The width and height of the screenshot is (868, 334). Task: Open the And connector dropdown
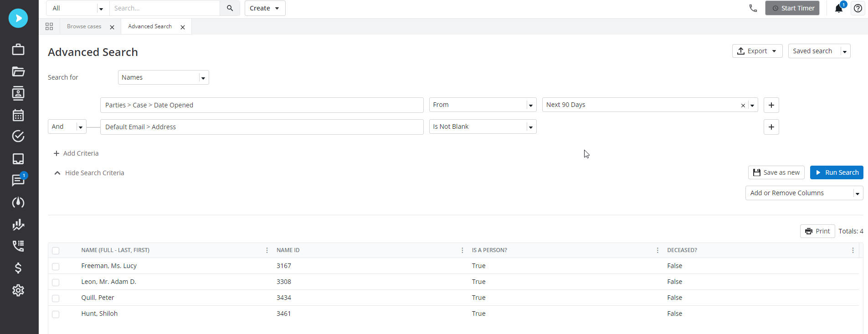coord(67,127)
